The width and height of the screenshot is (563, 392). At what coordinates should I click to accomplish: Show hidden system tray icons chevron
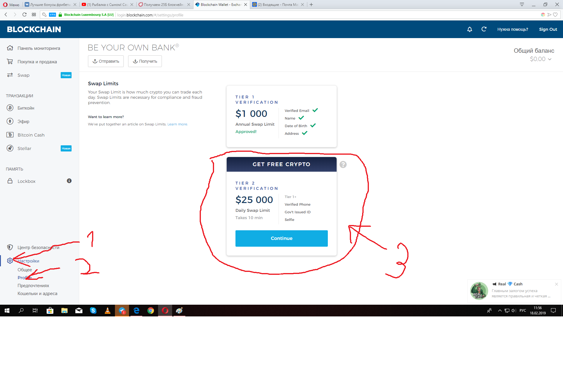coord(500,311)
